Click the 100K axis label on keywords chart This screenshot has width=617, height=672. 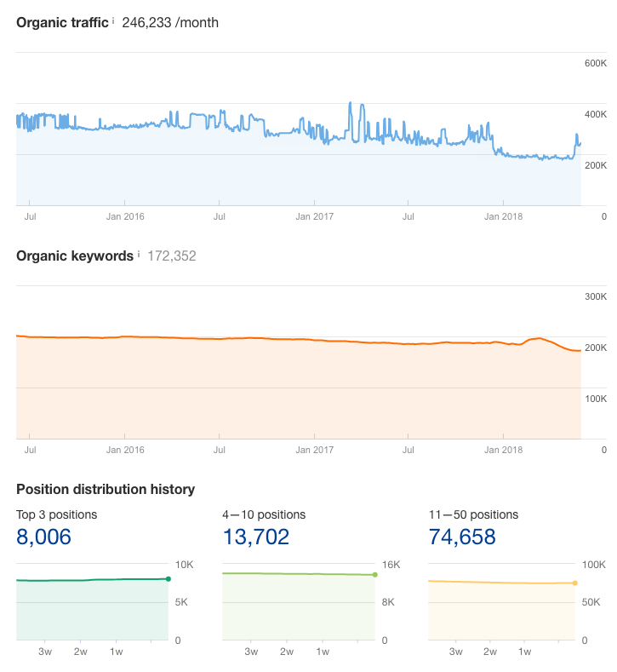(x=596, y=399)
